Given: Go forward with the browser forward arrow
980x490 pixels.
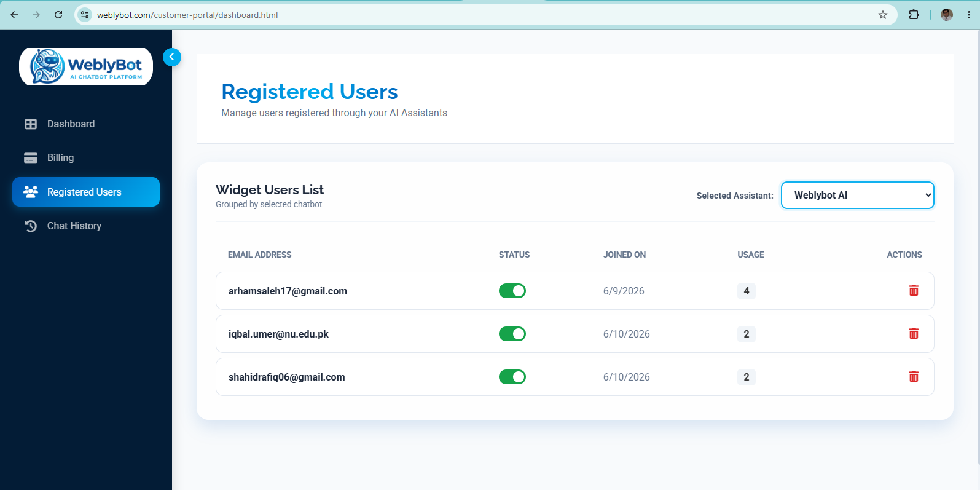Looking at the screenshot, I should click(36, 15).
